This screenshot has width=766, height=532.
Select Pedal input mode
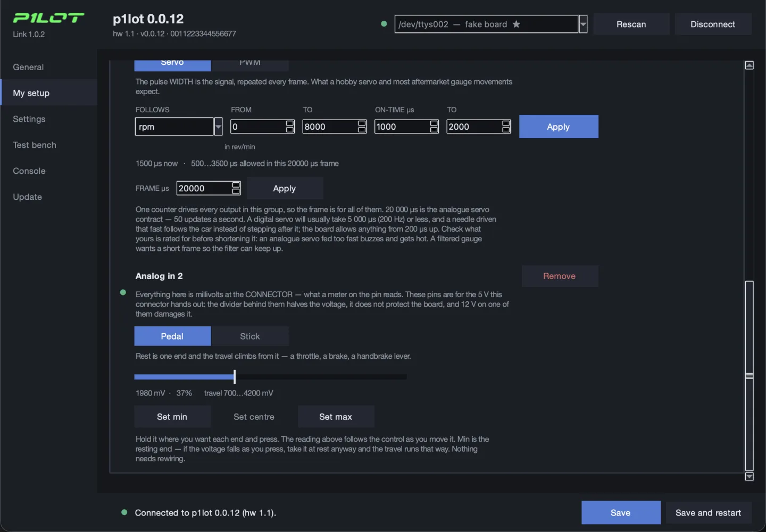[172, 336]
